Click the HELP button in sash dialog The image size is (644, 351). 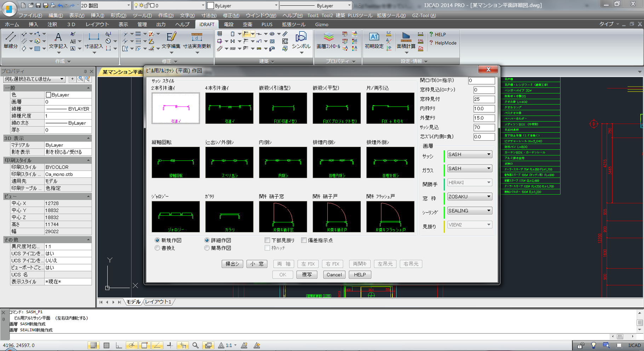tap(360, 275)
